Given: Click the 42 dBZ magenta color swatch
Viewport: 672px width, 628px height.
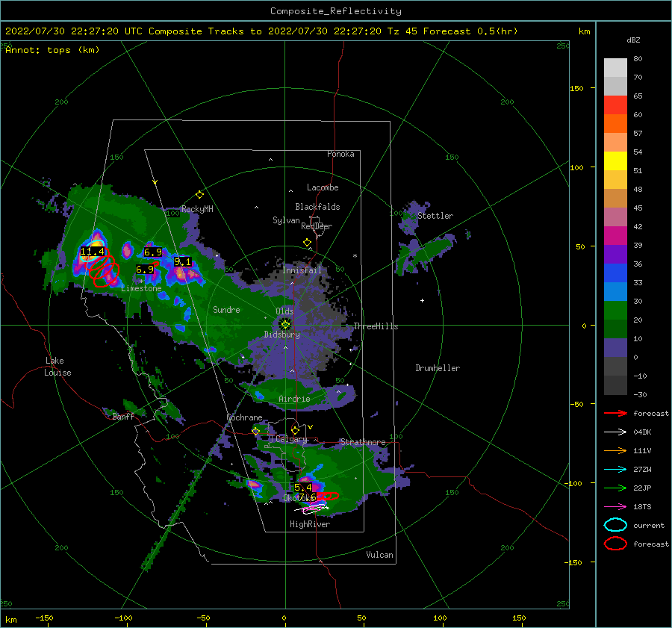Looking at the screenshot, I should [x=615, y=236].
